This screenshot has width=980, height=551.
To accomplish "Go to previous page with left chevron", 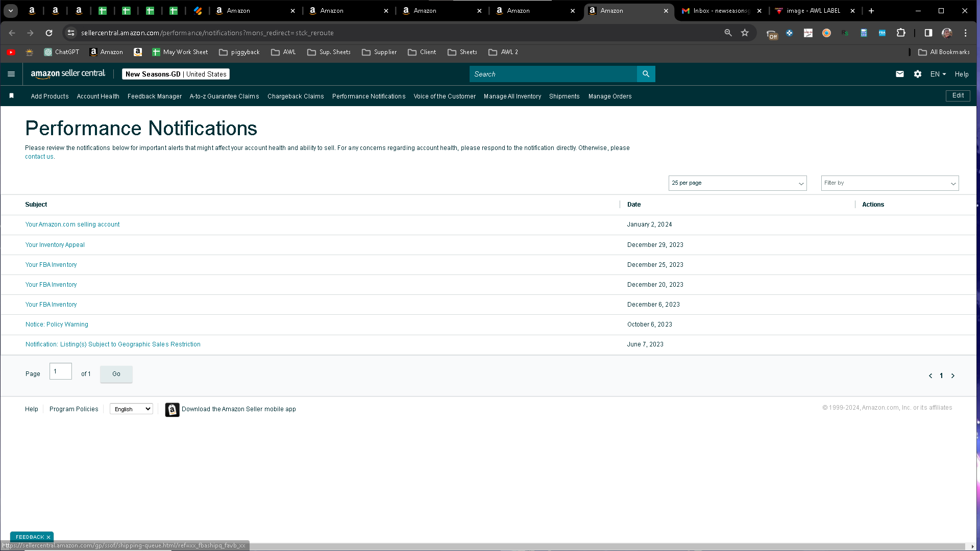I will [930, 376].
